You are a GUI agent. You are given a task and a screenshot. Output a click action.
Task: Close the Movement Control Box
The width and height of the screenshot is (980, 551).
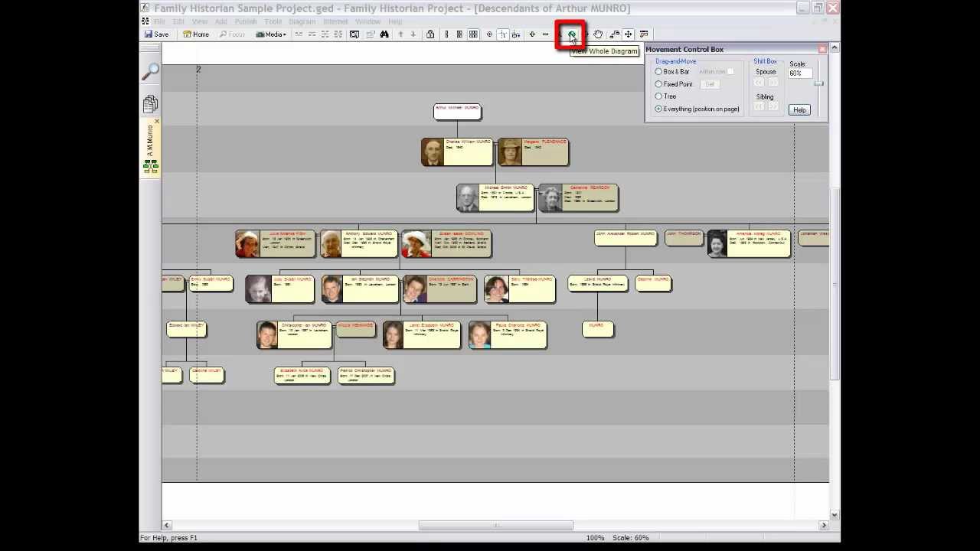[822, 50]
